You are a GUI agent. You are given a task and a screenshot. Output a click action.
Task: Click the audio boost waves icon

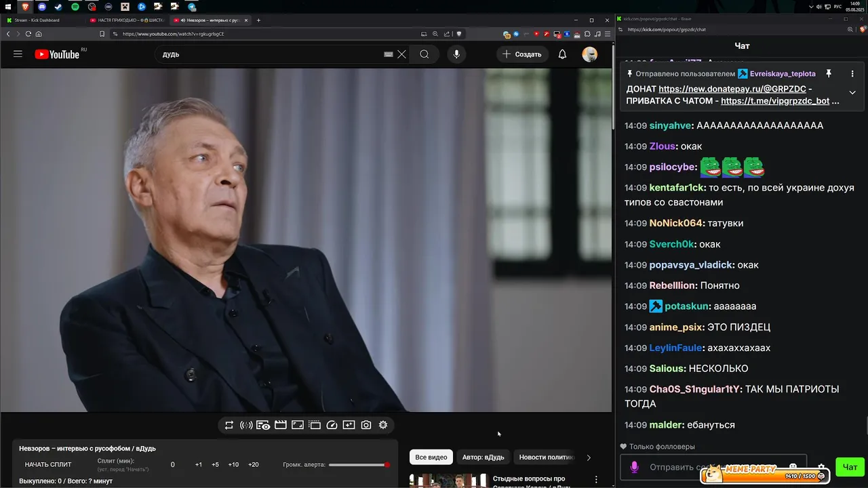click(x=246, y=425)
